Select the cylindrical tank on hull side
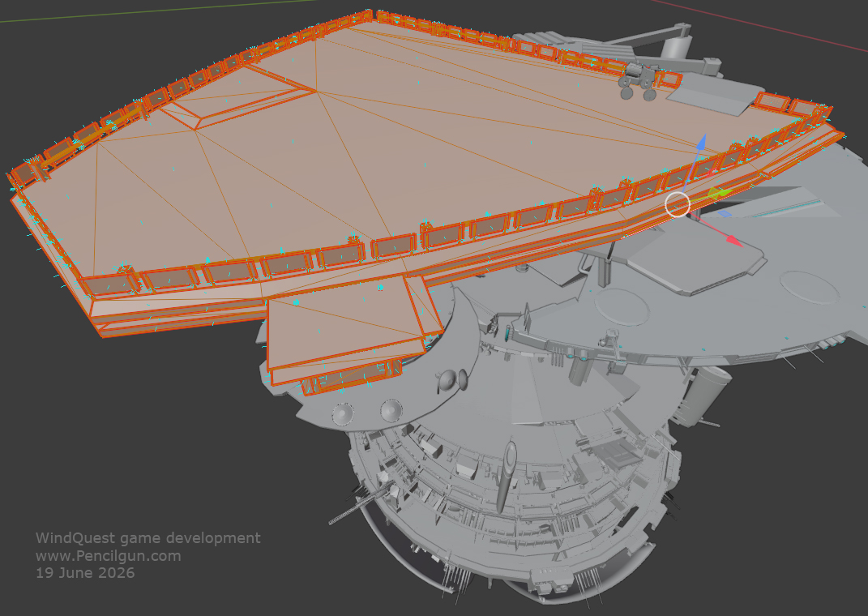This screenshot has height=616, width=868. click(x=705, y=396)
